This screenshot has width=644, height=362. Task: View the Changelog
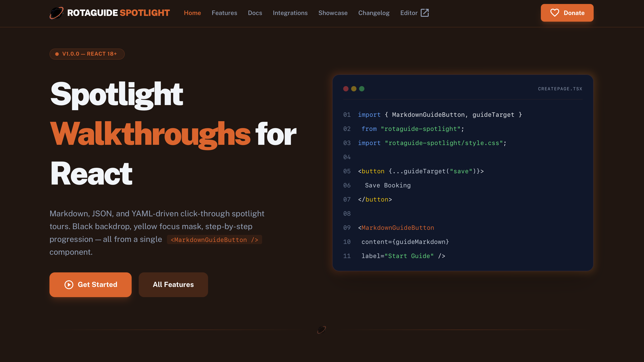[374, 13]
